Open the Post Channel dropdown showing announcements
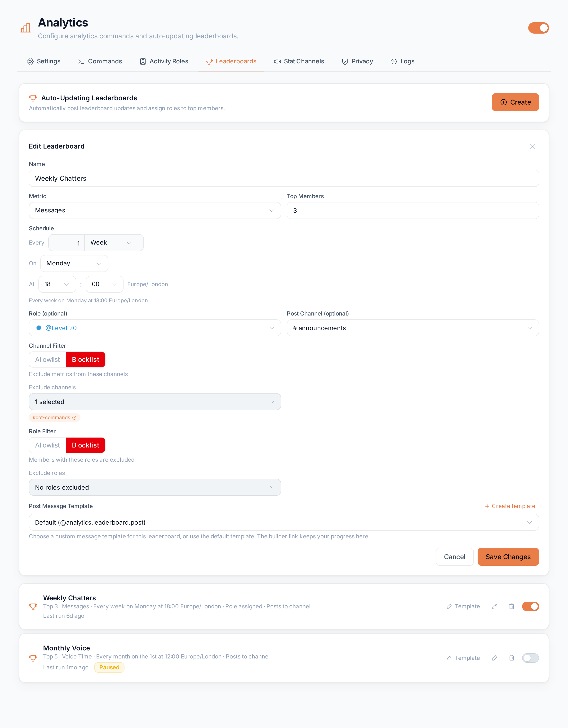The image size is (568, 728). point(413,328)
